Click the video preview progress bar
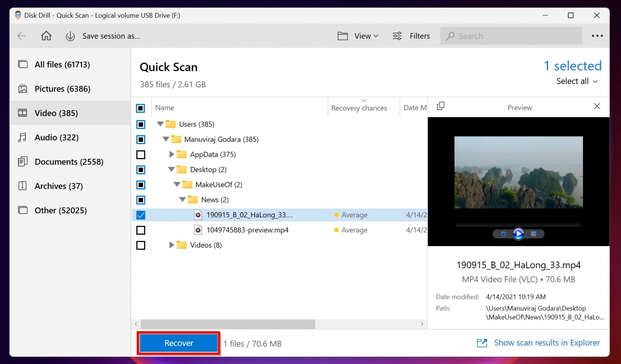Image resolution: width=621 pixels, height=364 pixels. pyautogui.click(x=518, y=225)
